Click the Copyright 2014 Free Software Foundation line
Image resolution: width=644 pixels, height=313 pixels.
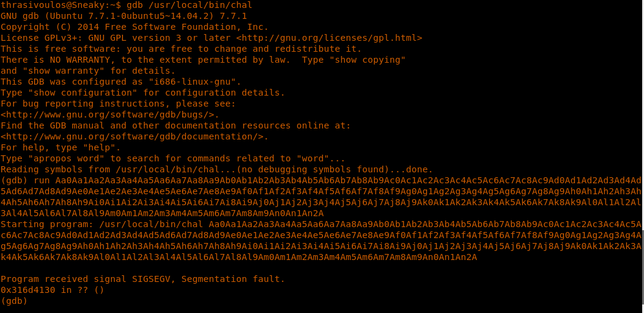(x=134, y=27)
